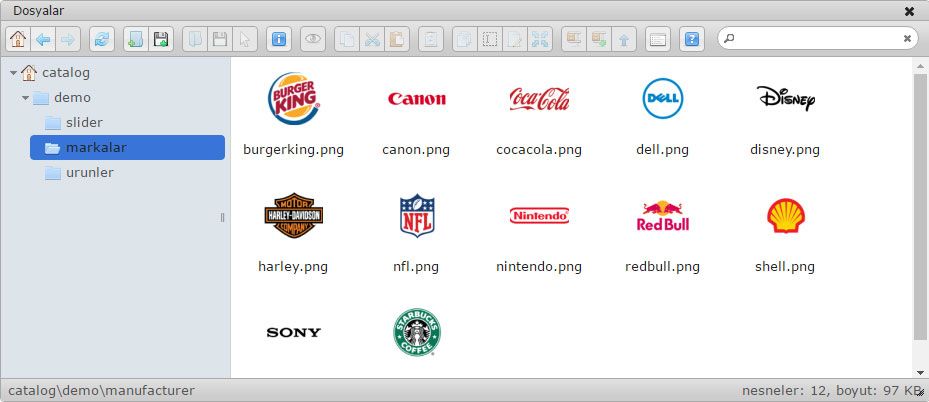Select the Starbucks Coffee logo thumbnail
929x402 pixels.
417,332
